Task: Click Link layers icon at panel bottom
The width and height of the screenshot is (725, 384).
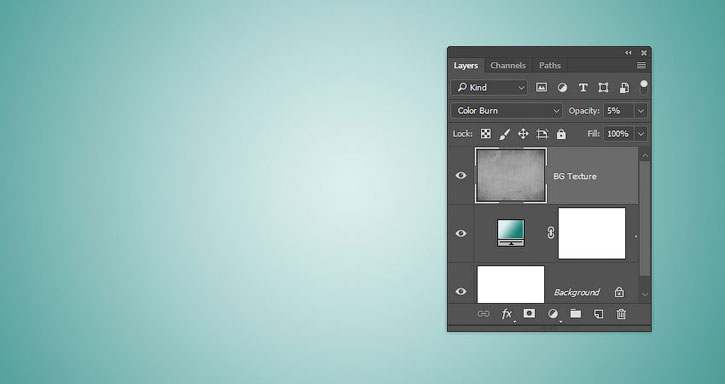Action: tap(483, 314)
